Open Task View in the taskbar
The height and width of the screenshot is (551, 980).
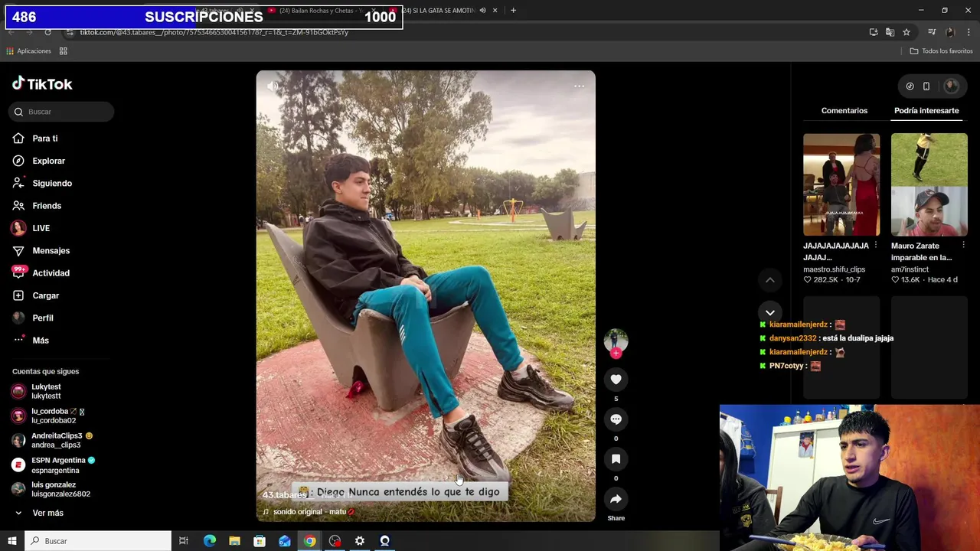point(184,541)
